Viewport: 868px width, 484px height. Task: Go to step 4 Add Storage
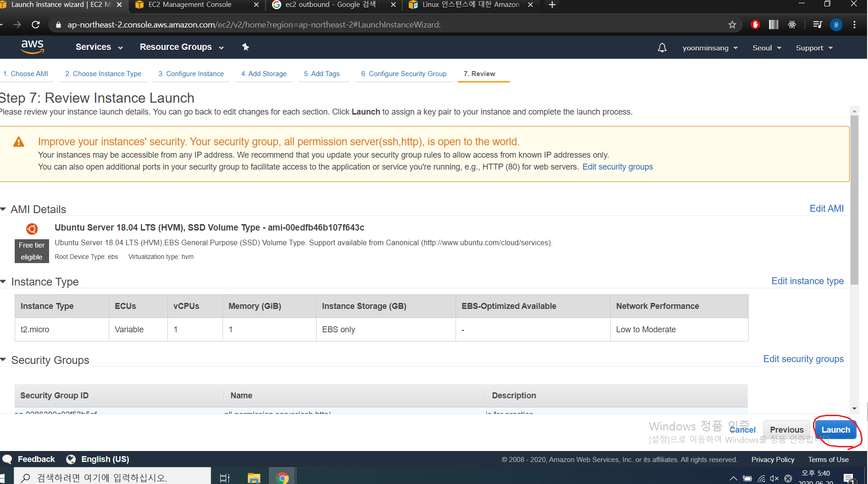click(x=264, y=74)
